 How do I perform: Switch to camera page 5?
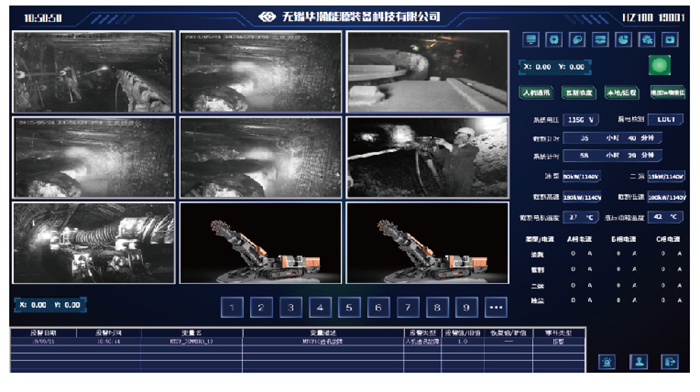pos(349,308)
